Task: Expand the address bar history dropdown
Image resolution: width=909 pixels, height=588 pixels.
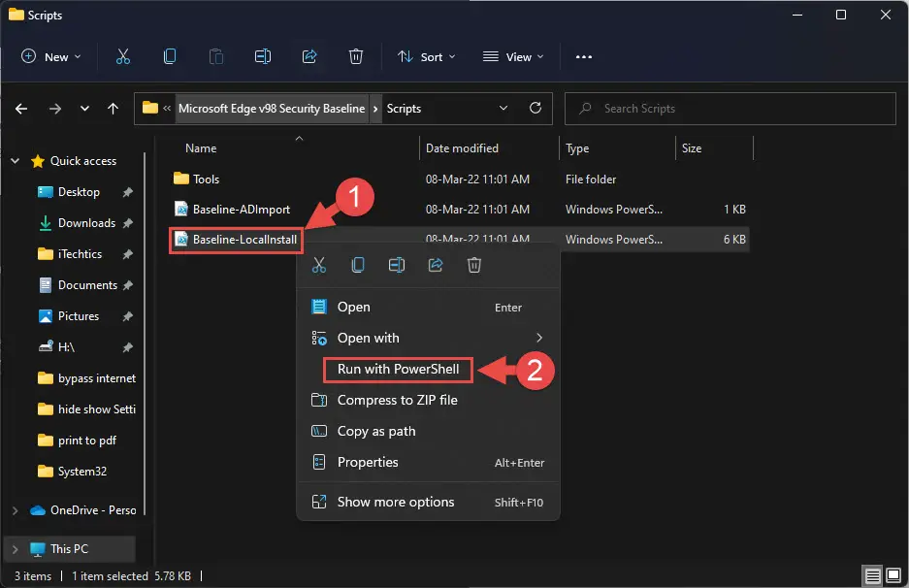Action: pos(503,108)
